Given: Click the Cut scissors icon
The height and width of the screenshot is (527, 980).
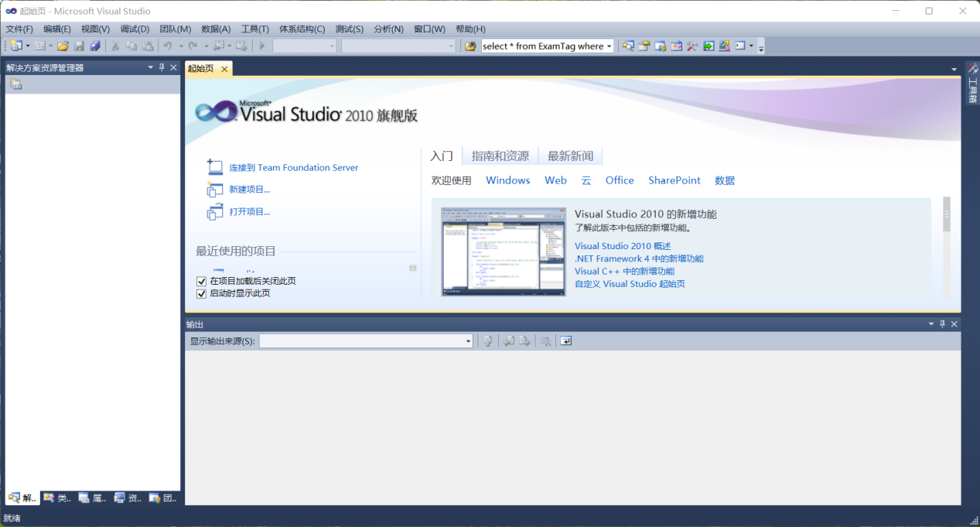Looking at the screenshot, I should [114, 46].
